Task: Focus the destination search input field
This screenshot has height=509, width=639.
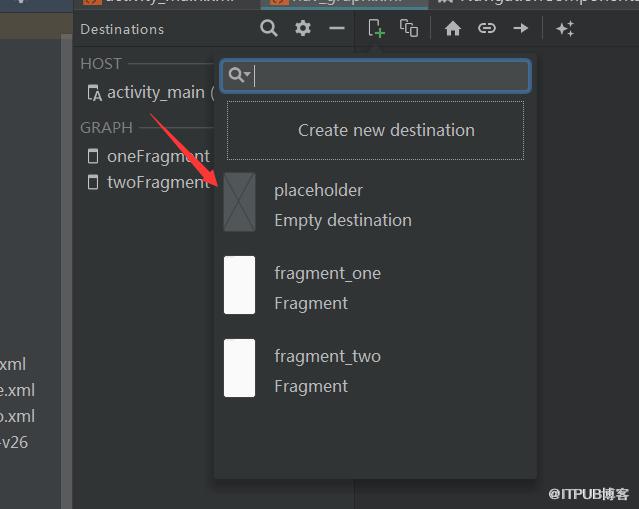Action: coord(375,75)
